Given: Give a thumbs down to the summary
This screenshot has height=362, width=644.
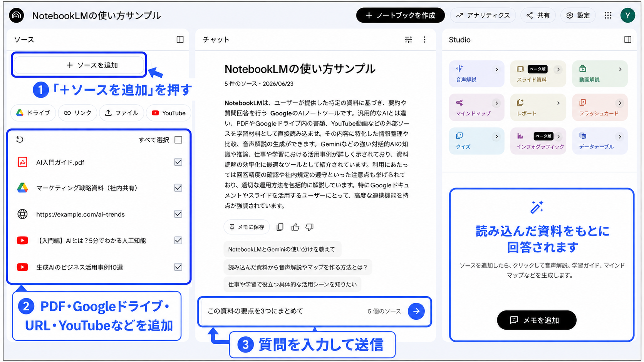Looking at the screenshot, I should [x=310, y=227].
